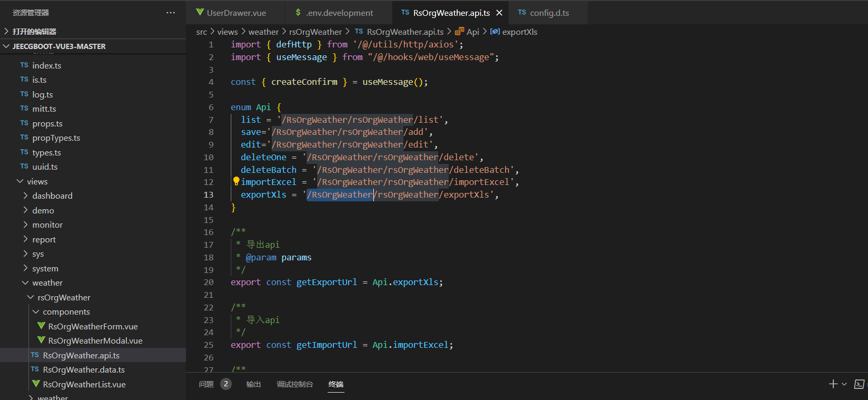This screenshot has width=868, height=400.
Task: Click getExportUrl identifier on line 20
Action: coord(327,282)
